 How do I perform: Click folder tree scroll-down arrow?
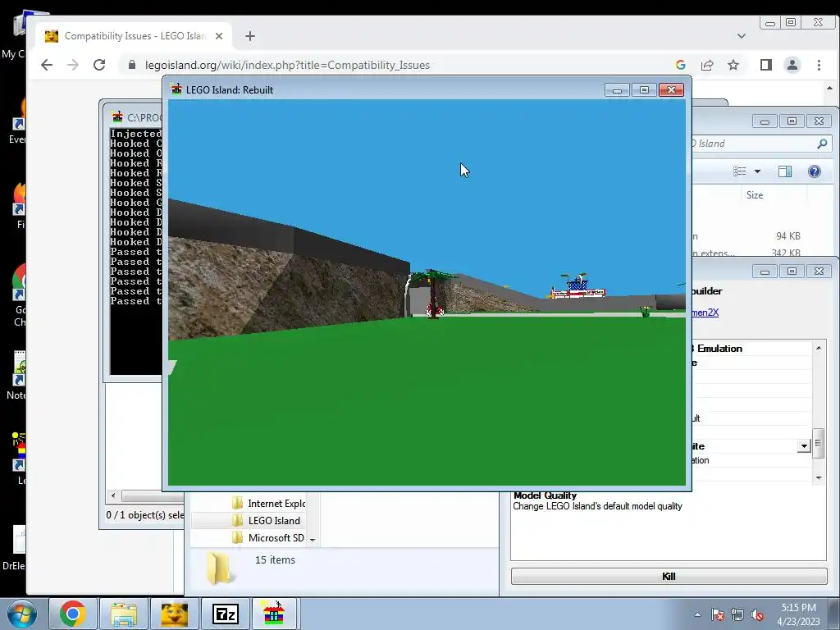pos(313,540)
